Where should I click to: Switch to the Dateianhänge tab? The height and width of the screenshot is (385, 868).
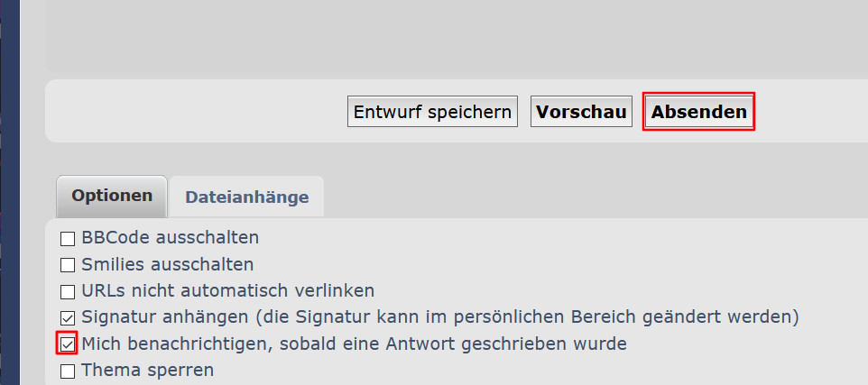(x=246, y=197)
